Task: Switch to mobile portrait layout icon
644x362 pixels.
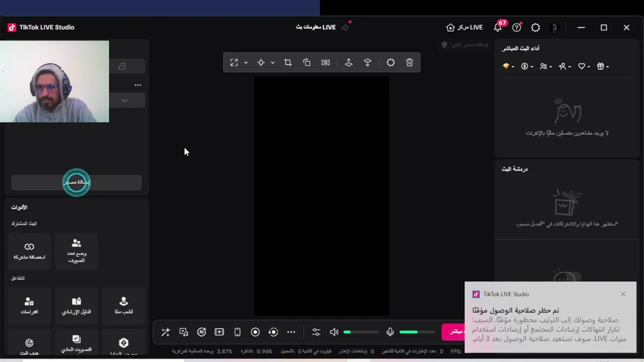Action: (237, 332)
